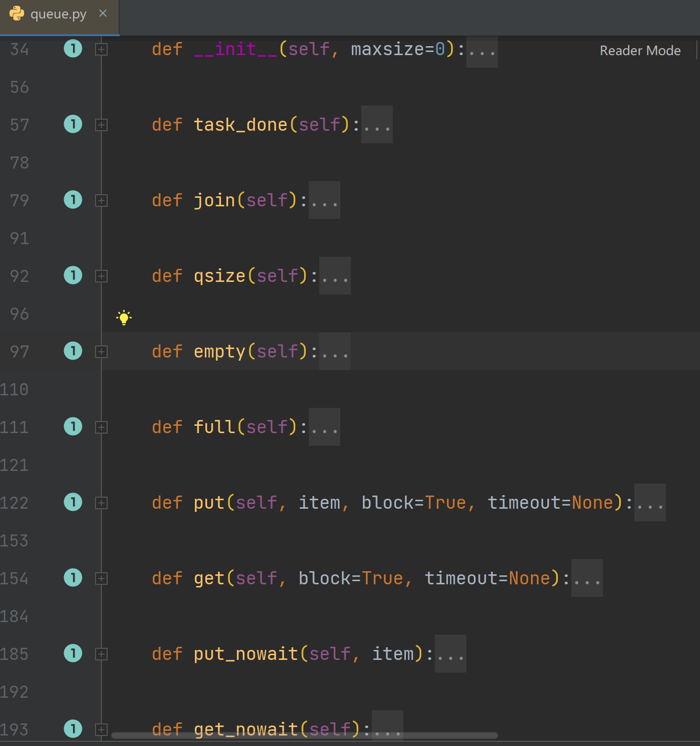700x746 pixels.
Task: Click the override gutter icon beside join
Action: pos(73,200)
